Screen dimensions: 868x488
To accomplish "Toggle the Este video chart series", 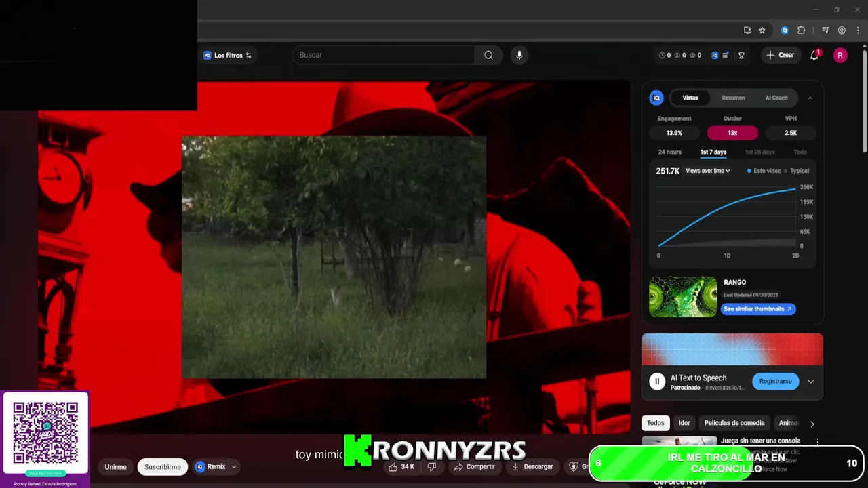I will coord(764,171).
